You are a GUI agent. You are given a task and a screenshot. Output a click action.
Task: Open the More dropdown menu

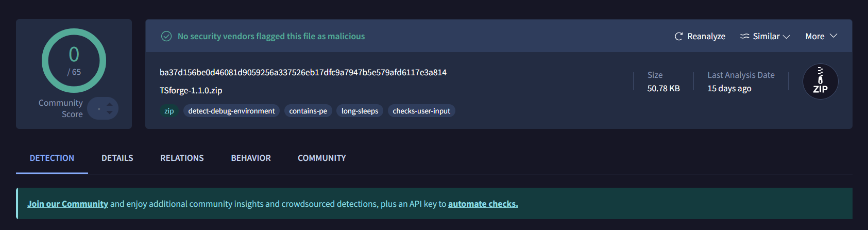(821, 37)
